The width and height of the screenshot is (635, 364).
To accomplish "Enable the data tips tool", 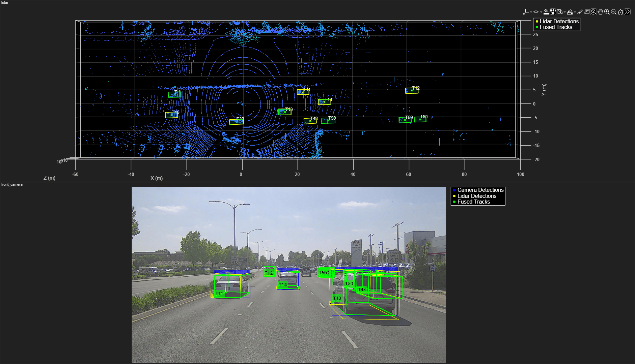I will tap(587, 12).
